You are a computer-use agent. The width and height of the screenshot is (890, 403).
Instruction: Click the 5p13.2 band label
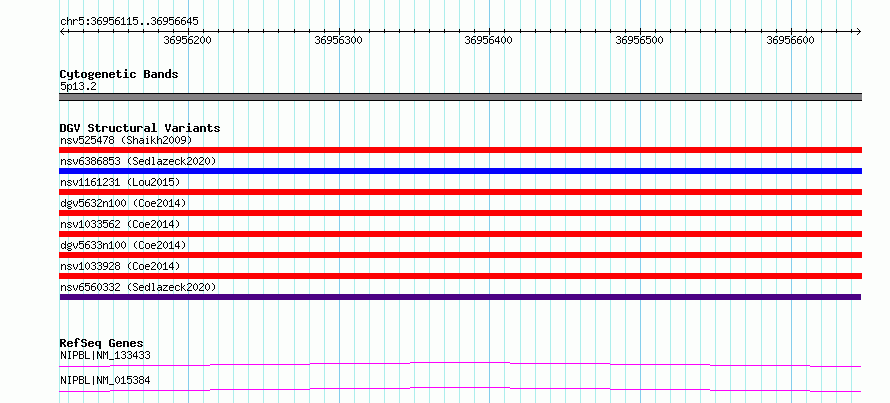77,87
